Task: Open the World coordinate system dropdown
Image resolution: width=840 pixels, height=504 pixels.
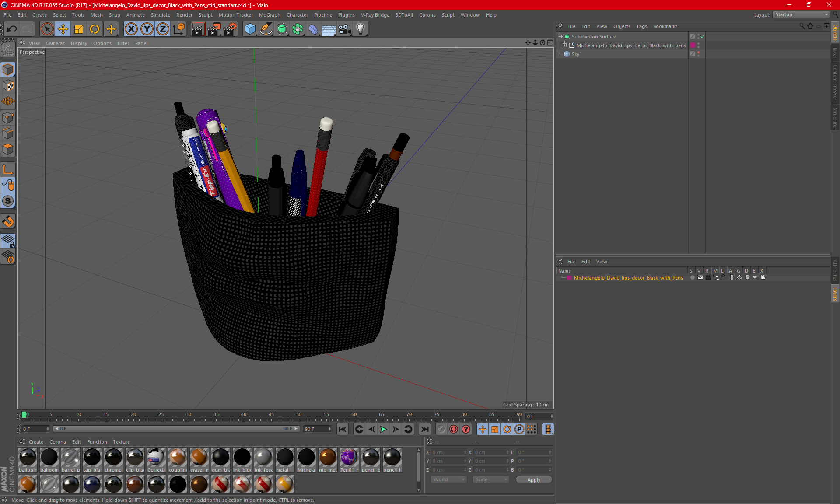Action: (x=448, y=479)
